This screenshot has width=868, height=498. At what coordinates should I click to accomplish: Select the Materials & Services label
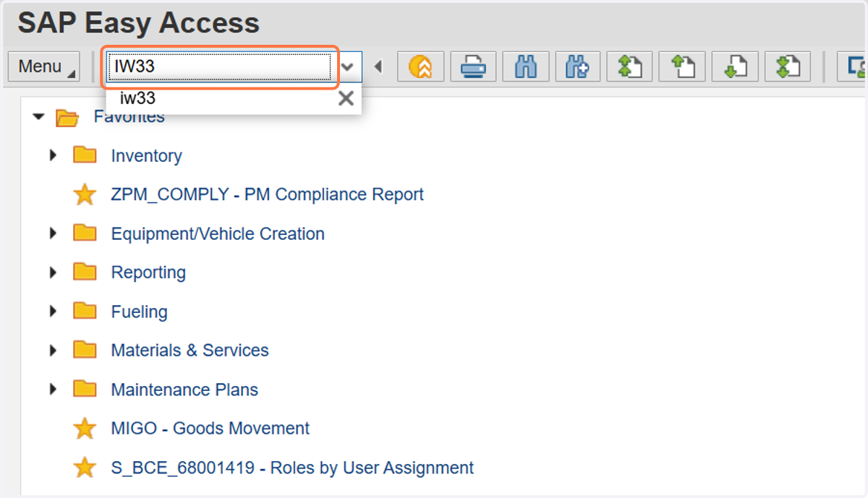190,351
